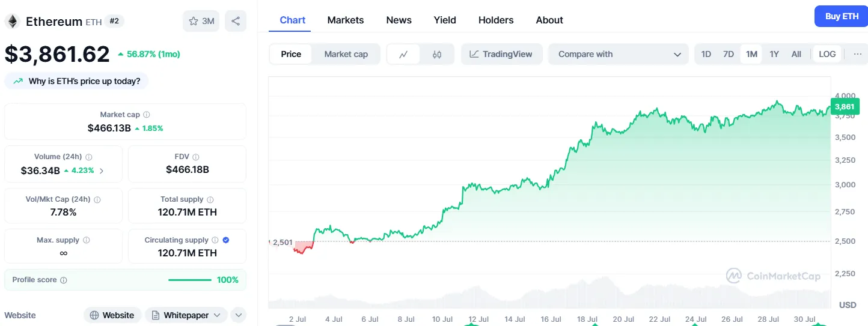Add Ethereum to watchlist via star button
Viewport: 868px width, 326px height.
point(201,21)
